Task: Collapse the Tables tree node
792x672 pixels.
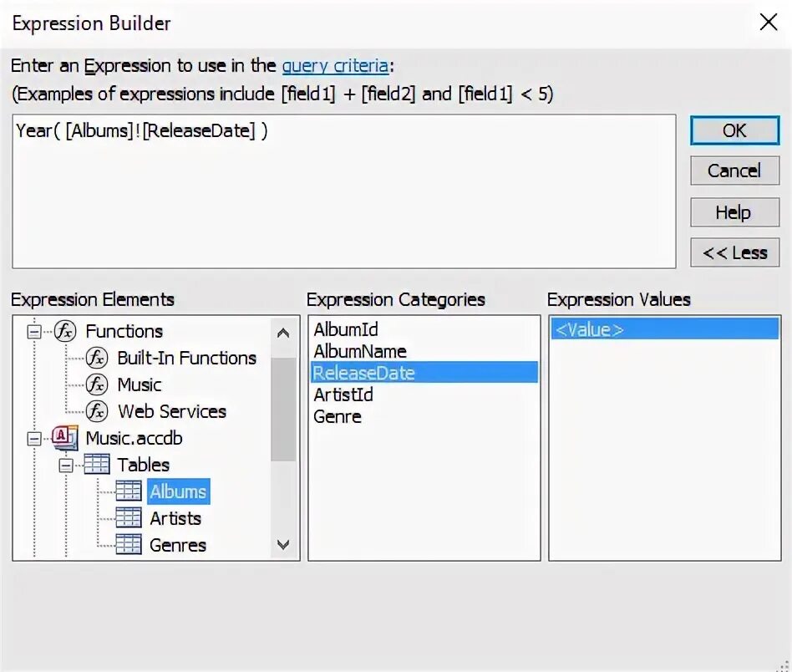Action: pyautogui.click(x=66, y=466)
